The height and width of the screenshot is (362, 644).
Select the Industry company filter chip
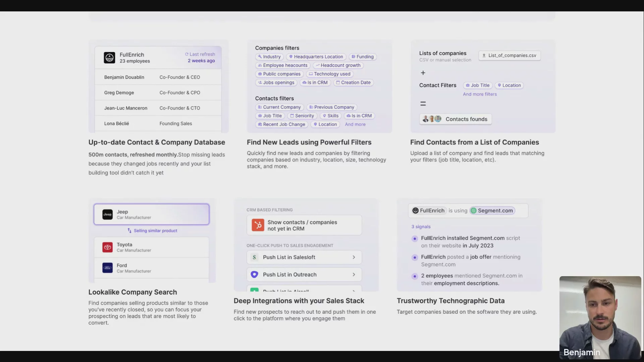click(x=269, y=57)
